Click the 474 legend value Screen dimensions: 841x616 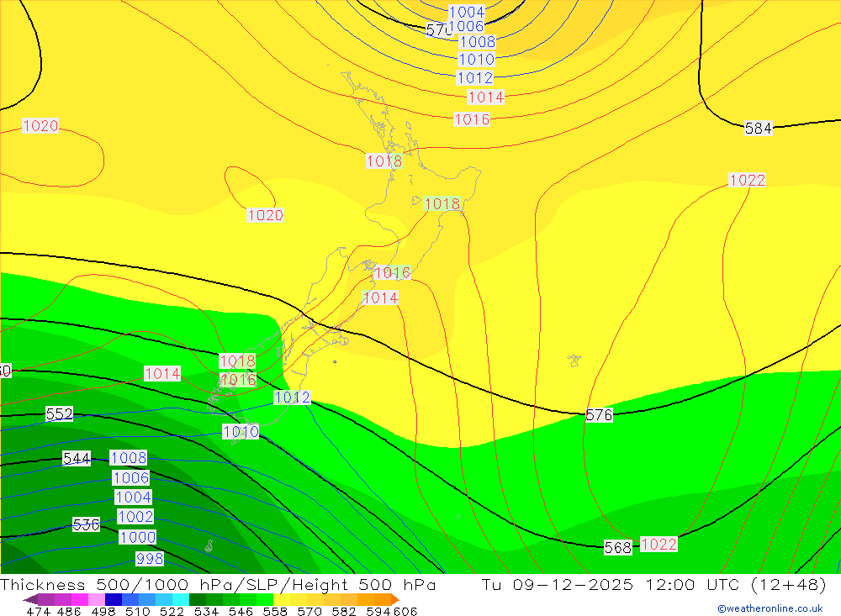point(38,611)
